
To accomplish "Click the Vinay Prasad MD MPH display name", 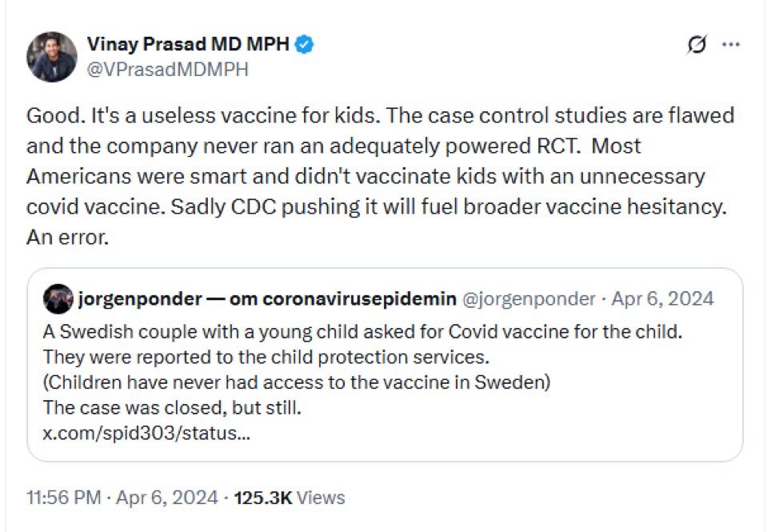I will pos(188,44).
